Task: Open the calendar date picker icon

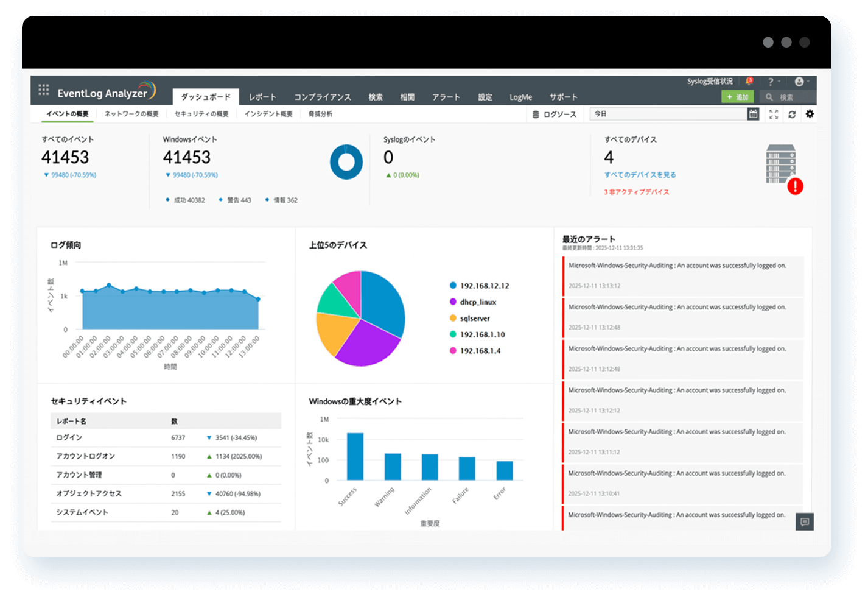Action: pos(753,114)
